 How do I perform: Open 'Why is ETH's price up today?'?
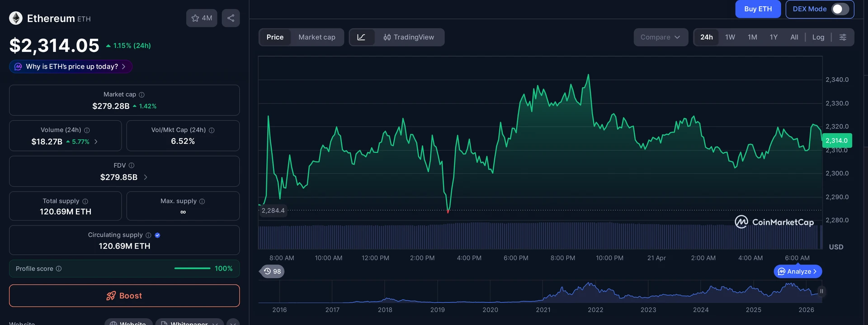click(x=71, y=66)
